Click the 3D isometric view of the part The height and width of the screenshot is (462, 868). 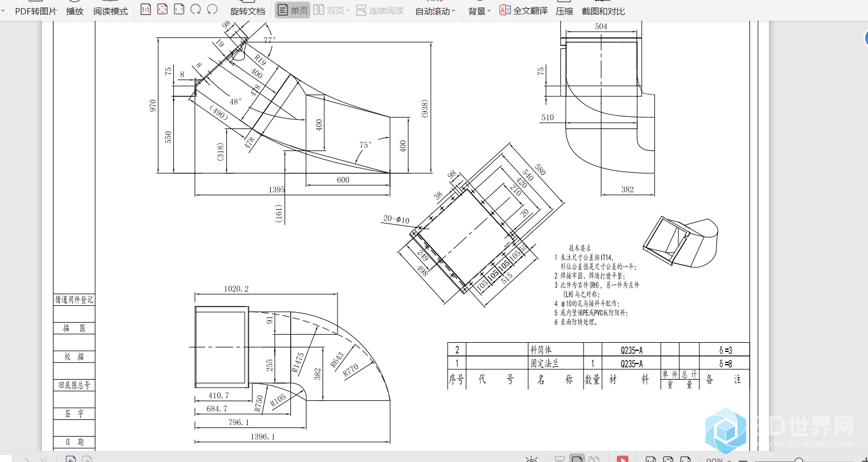coord(680,242)
